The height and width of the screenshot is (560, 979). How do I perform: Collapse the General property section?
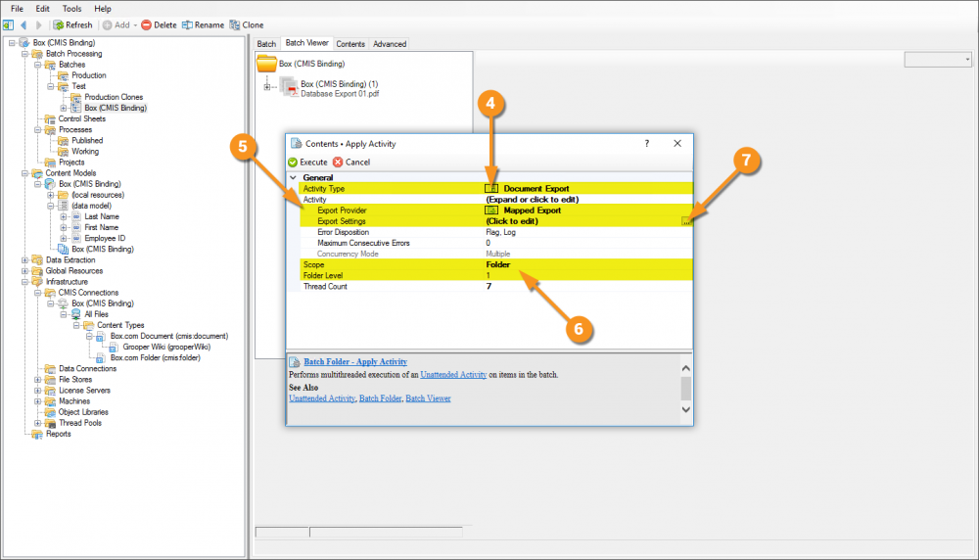(x=293, y=178)
